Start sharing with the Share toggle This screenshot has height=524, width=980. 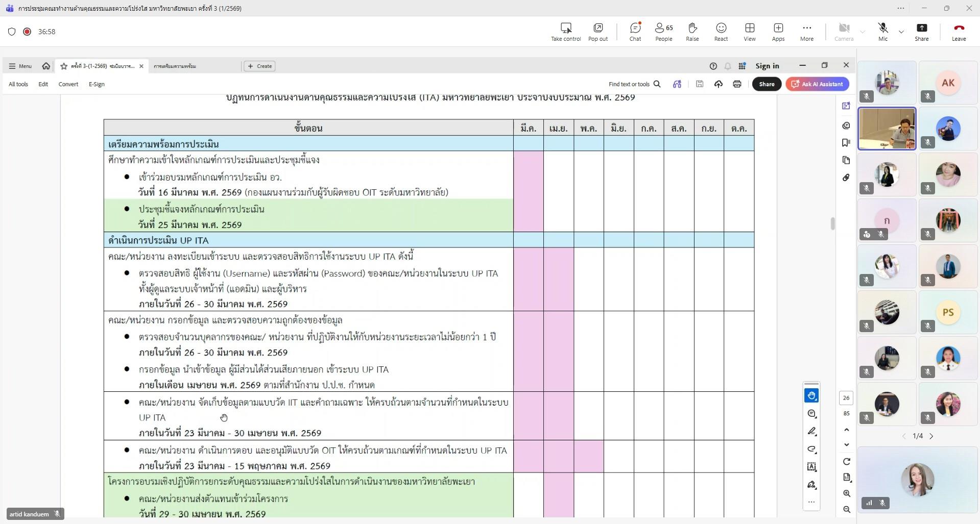pos(921,32)
